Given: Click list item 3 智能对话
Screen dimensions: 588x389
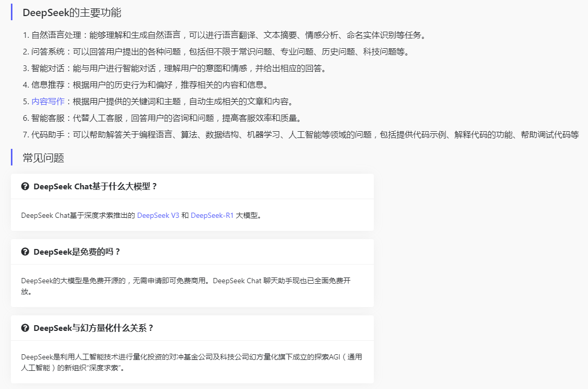Looking at the screenshot, I should click(x=175, y=68).
